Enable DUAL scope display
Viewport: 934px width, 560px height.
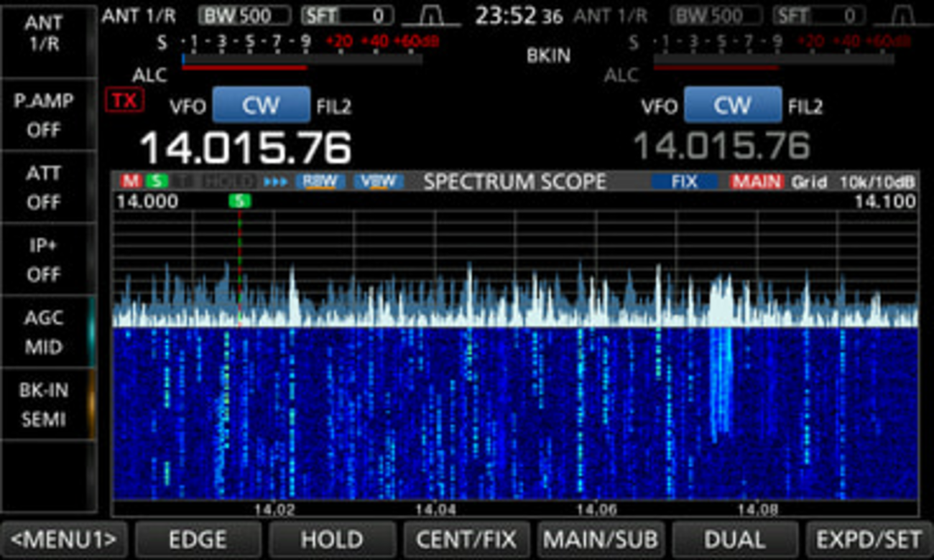coord(735,540)
